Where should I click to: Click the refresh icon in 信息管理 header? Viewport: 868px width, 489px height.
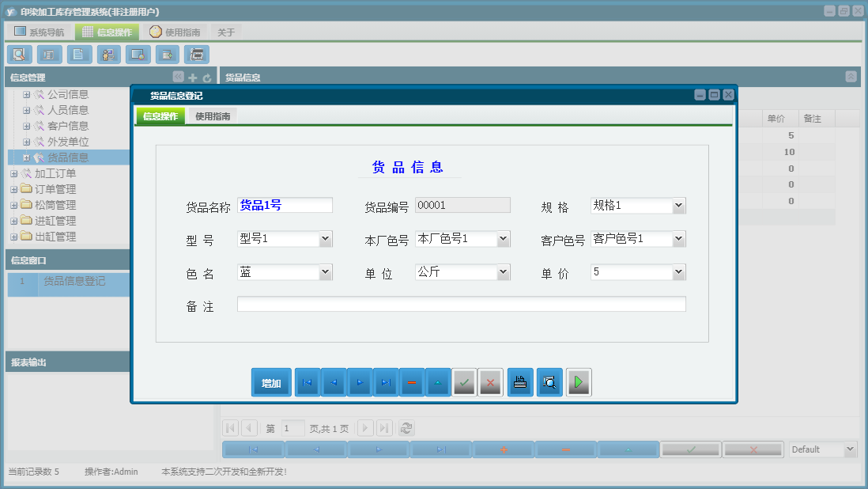pyautogui.click(x=207, y=78)
